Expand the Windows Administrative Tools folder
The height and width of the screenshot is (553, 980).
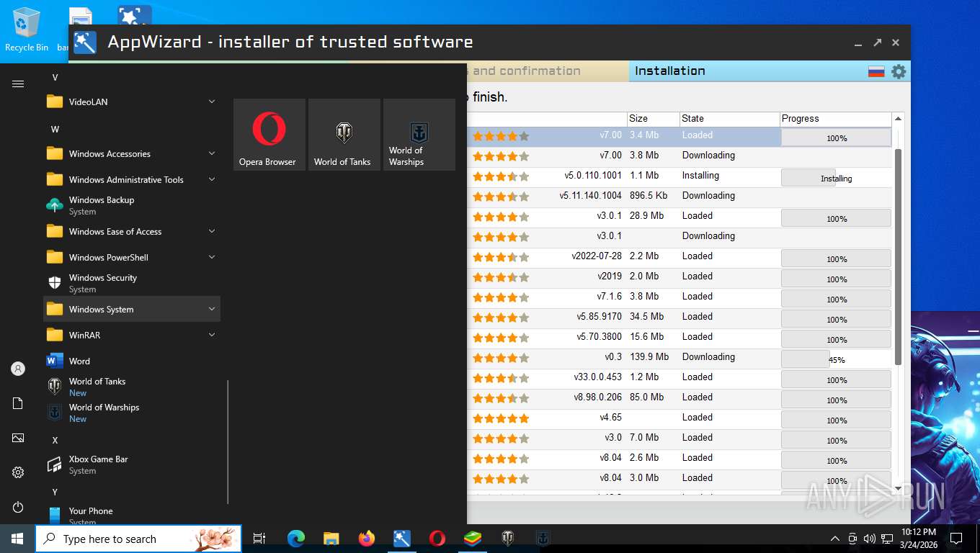(132, 180)
